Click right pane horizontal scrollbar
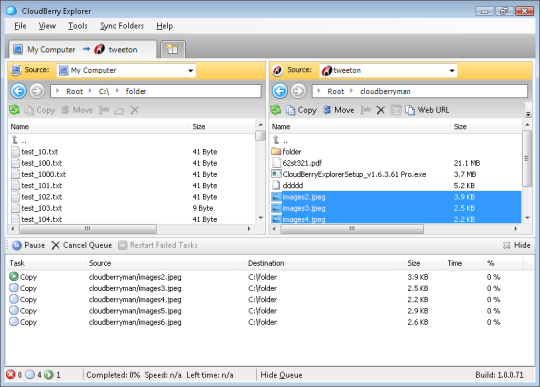Viewport: 540px width, 387px height. (x=352, y=229)
